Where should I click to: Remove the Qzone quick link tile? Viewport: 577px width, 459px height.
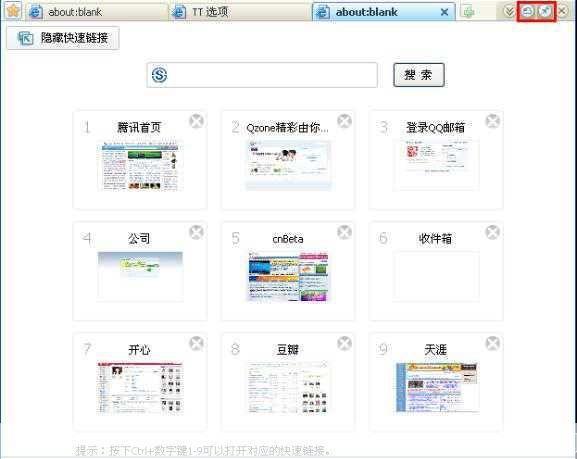click(x=344, y=121)
